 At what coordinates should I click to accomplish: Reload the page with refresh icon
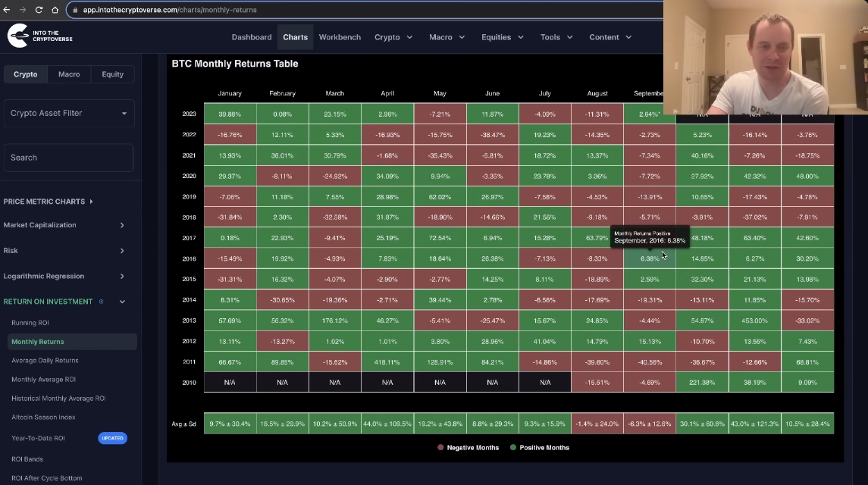point(39,10)
